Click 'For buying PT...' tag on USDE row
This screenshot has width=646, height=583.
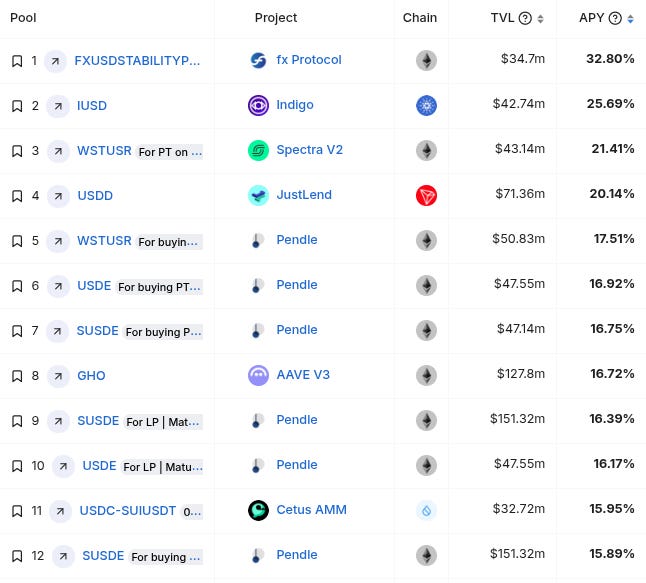coord(159,287)
